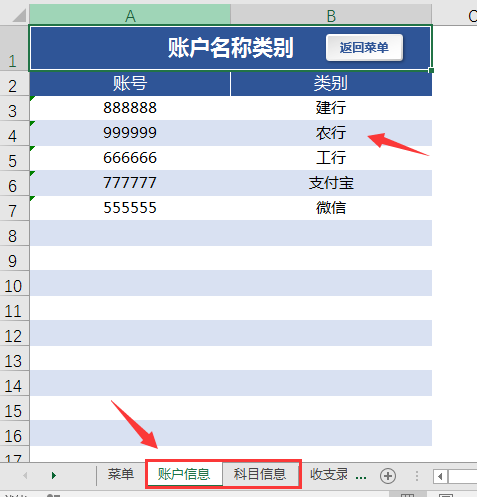The height and width of the screenshot is (497, 477).
Task: Select row 8 header
Action: (x=14, y=234)
